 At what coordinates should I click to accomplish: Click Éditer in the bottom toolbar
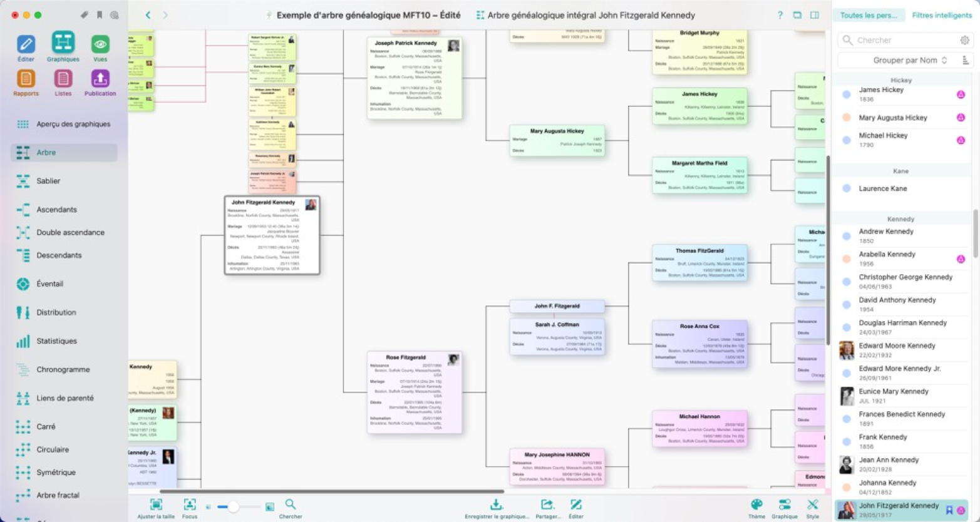point(576,508)
